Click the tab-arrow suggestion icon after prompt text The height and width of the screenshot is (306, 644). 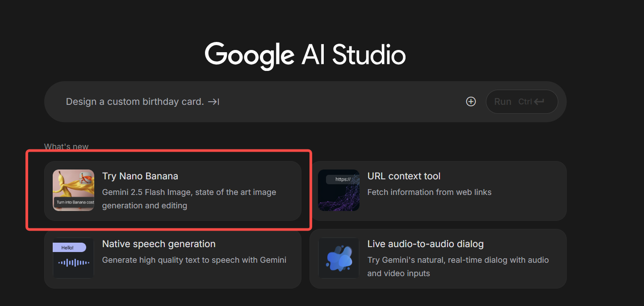tap(213, 102)
